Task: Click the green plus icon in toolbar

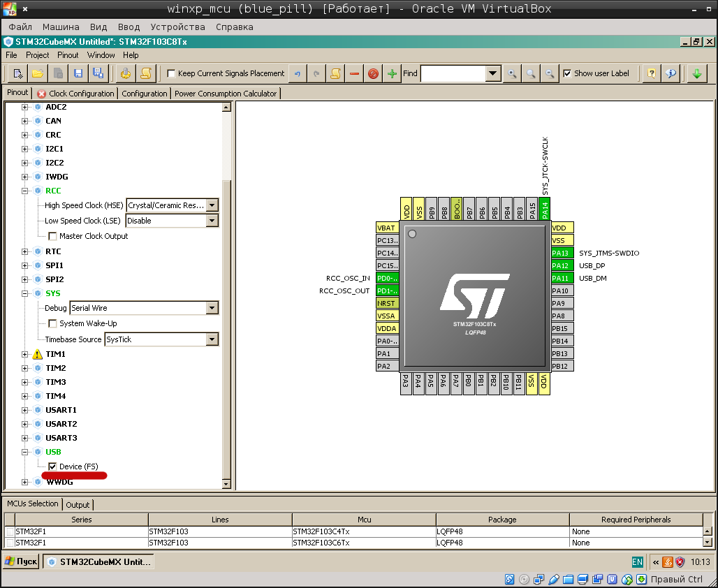Action: pyautogui.click(x=393, y=73)
